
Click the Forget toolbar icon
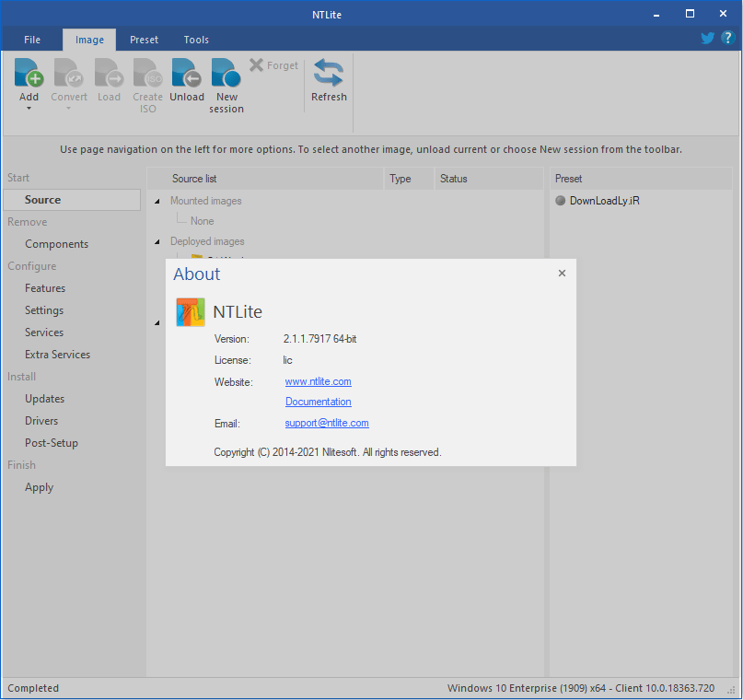pyautogui.click(x=274, y=64)
